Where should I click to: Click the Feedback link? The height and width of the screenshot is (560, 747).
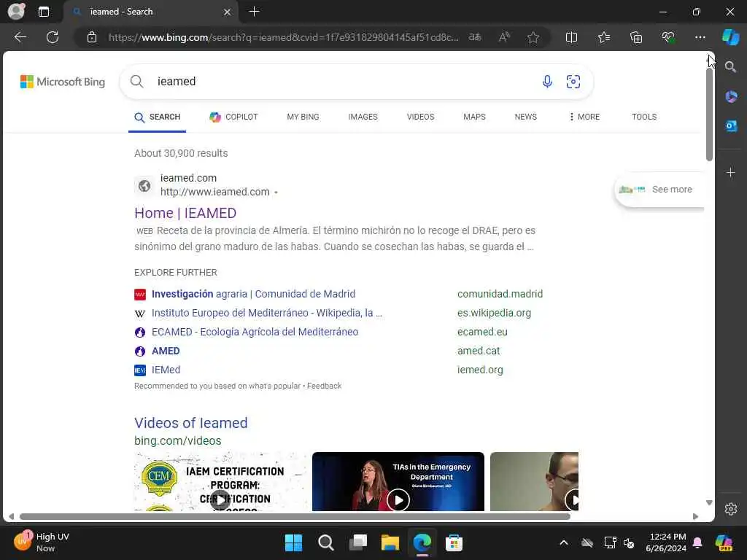(324, 386)
